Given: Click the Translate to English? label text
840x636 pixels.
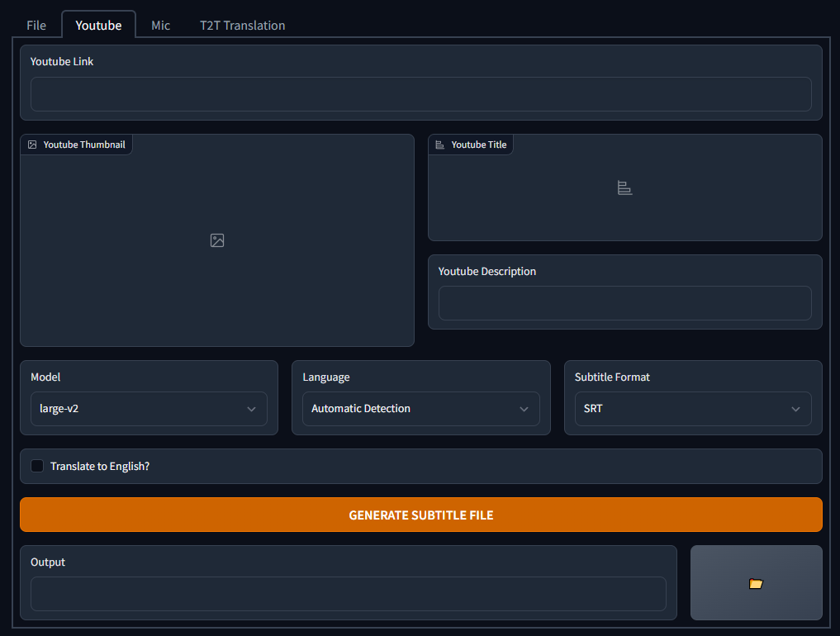Looking at the screenshot, I should point(100,466).
